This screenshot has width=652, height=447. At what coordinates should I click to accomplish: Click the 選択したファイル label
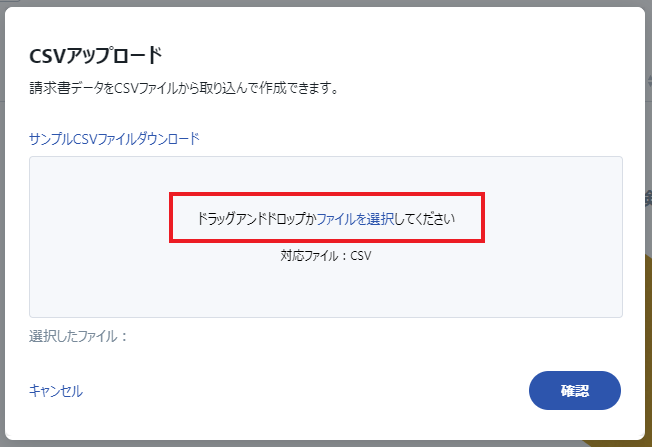[x=78, y=336]
